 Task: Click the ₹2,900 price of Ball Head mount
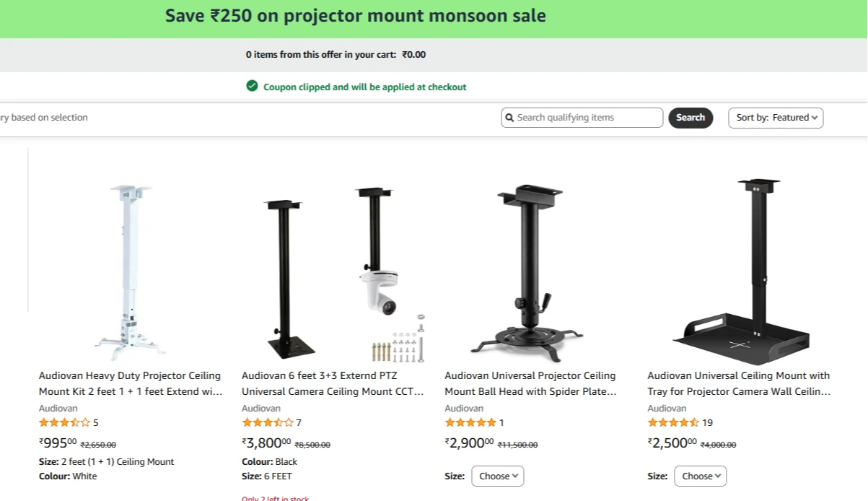(469, 443)
